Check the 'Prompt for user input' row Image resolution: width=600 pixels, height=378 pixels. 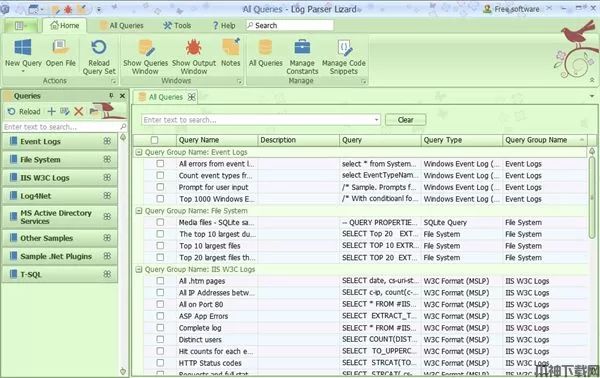(160, 187)
